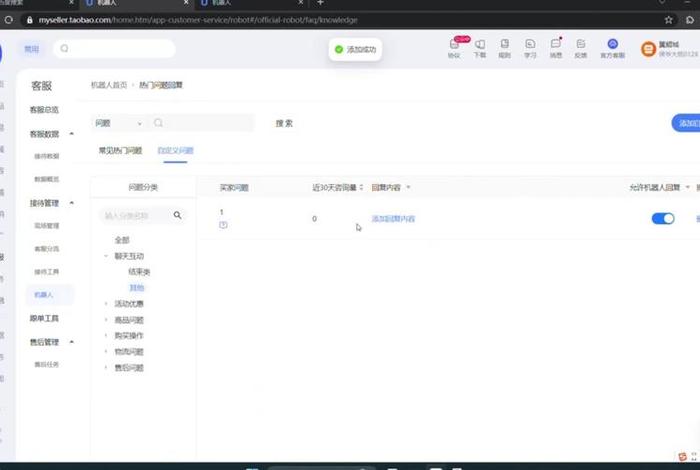Expand the 活动优惠 category tree node
Image resolution: width=700 pixels, height=470 pixels.
pos(106,304)
